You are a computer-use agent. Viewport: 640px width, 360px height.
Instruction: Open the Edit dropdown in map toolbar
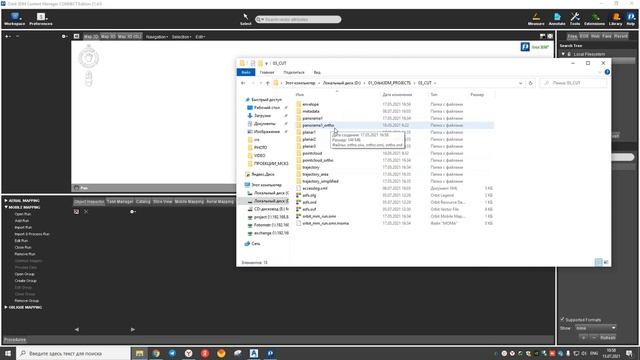tap(200, 37)
